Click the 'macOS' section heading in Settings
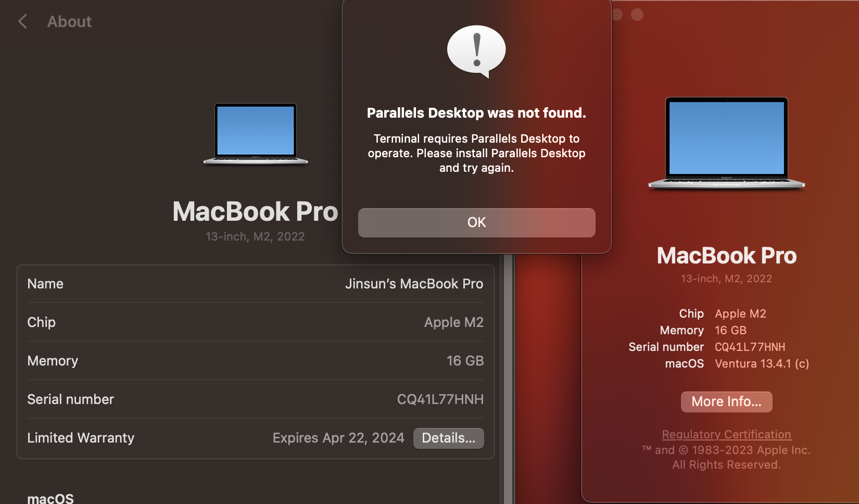 (x=50, y=498)
